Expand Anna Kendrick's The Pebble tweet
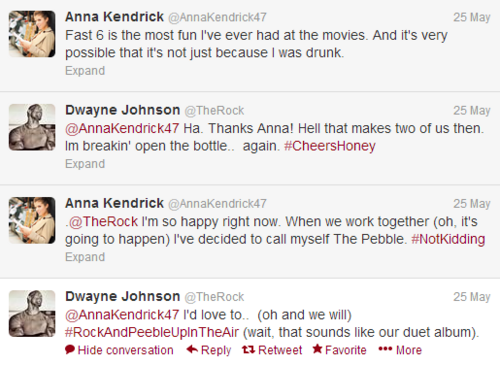 click(x=85, y=257)
